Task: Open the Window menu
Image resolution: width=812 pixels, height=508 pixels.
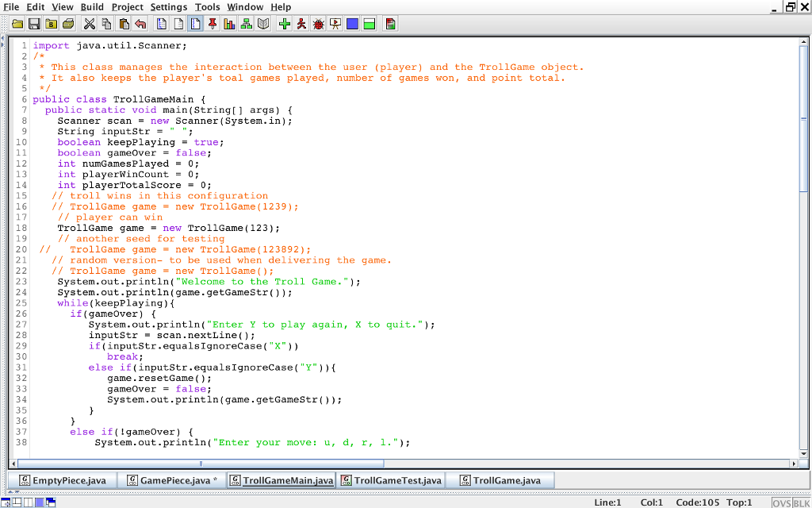Action: pos(245,6)
